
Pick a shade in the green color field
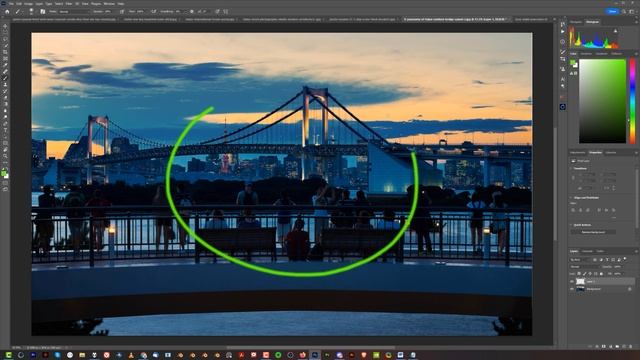[602, 101]
